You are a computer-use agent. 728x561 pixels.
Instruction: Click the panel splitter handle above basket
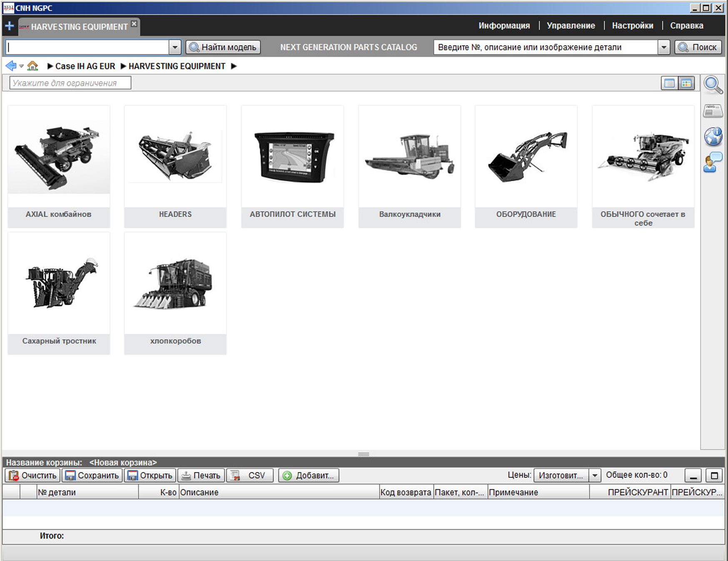click(x=363, y=454)
